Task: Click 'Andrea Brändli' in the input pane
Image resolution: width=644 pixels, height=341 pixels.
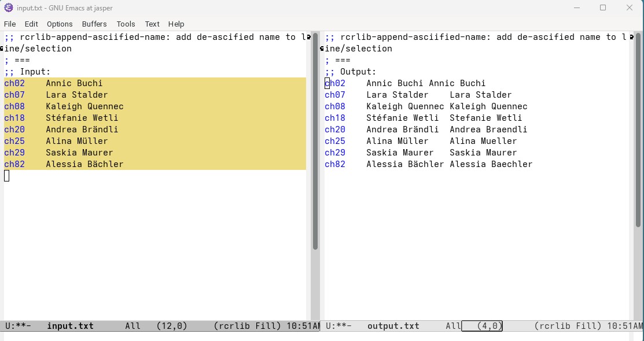Action: click(x=82, y=129)
